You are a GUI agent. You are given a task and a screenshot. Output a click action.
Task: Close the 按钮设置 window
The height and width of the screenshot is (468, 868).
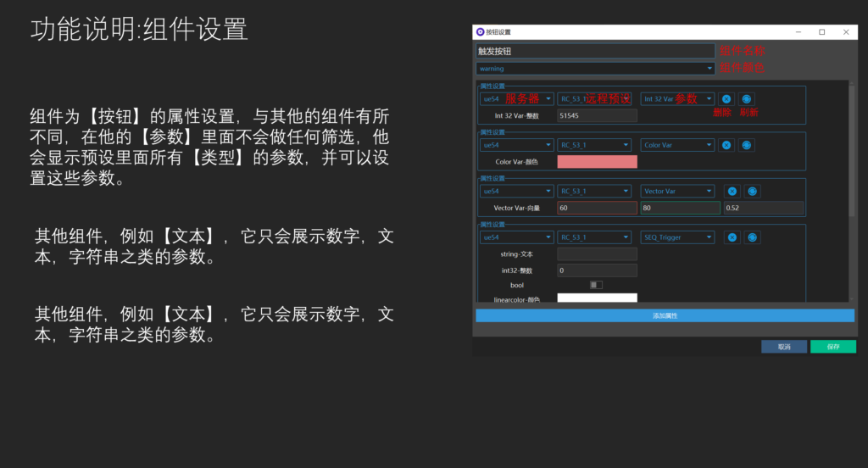pyautogui.click(x=846, y=32)
